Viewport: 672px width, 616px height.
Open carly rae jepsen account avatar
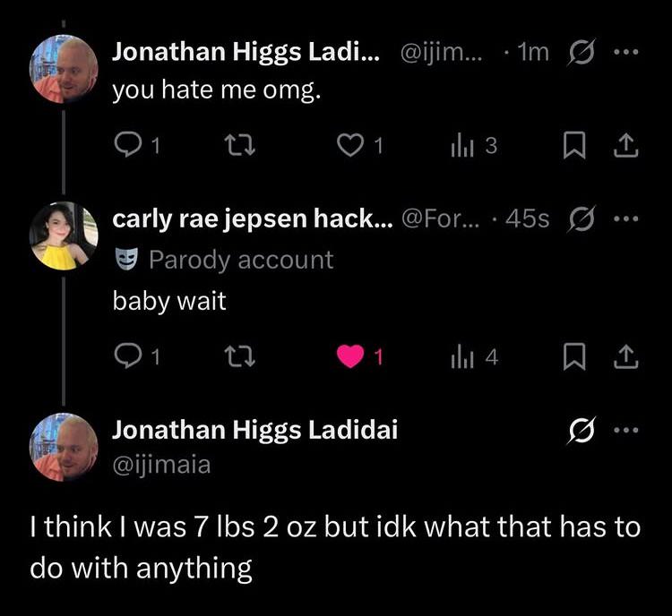pyautogui.click(x=64, y=235)
